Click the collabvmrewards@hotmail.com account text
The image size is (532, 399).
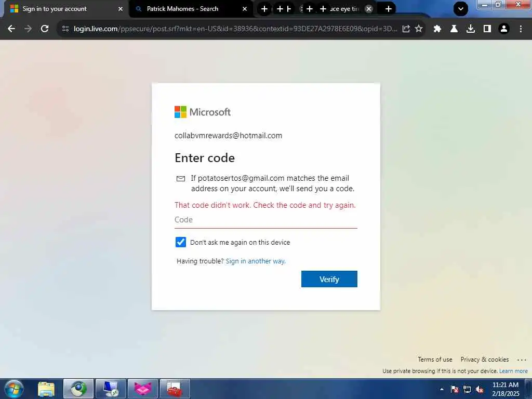(x=229, y=136)
